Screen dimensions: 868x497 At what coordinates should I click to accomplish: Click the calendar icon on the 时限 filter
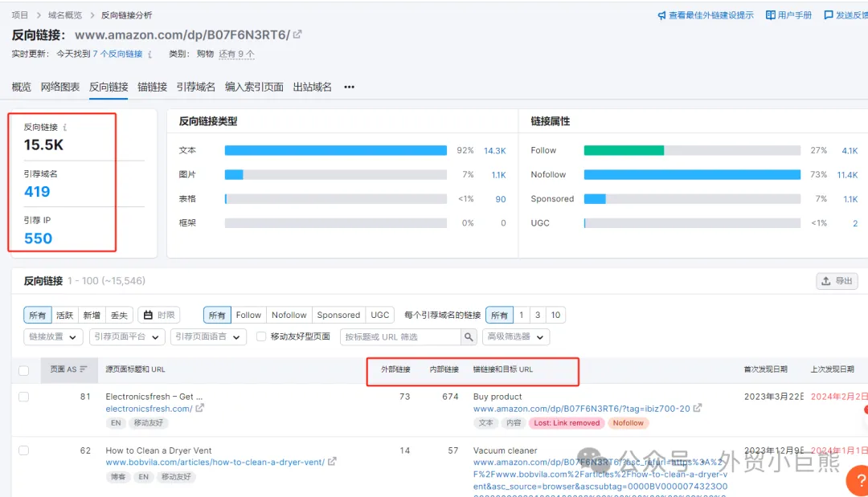point(148,313)
